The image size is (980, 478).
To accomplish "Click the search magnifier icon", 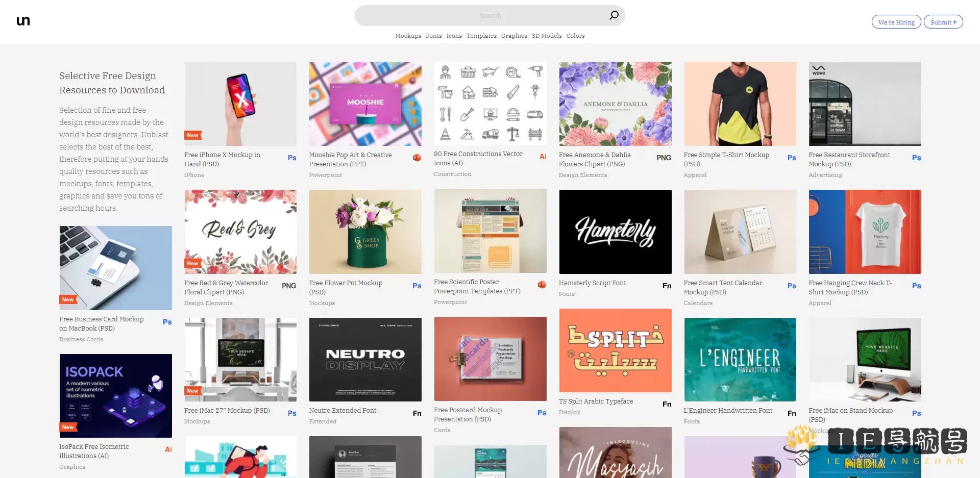I will coord(614,15).
